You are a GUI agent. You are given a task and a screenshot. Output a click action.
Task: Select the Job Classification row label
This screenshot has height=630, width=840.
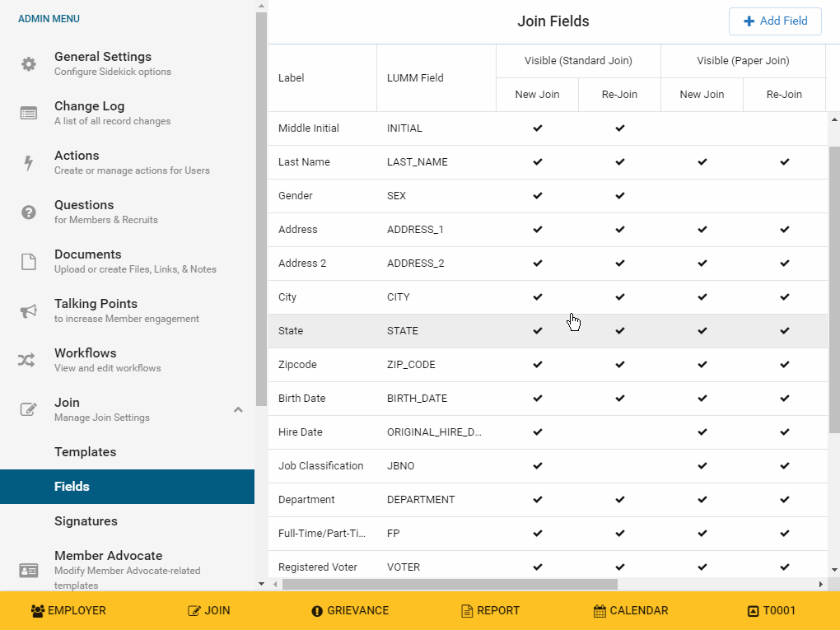point(320,466)
